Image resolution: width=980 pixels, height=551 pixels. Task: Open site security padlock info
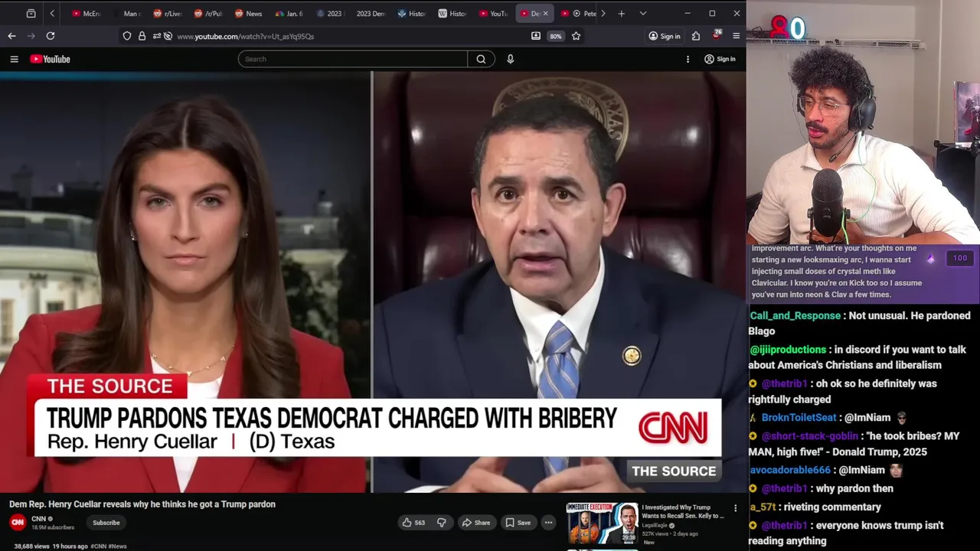pyautogui.click(x=142, y=36)
